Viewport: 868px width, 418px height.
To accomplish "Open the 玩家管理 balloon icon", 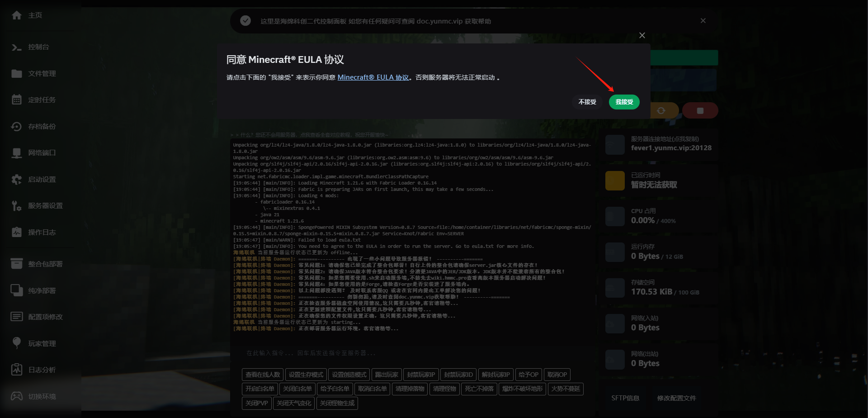I will click(x=17, y=343).
